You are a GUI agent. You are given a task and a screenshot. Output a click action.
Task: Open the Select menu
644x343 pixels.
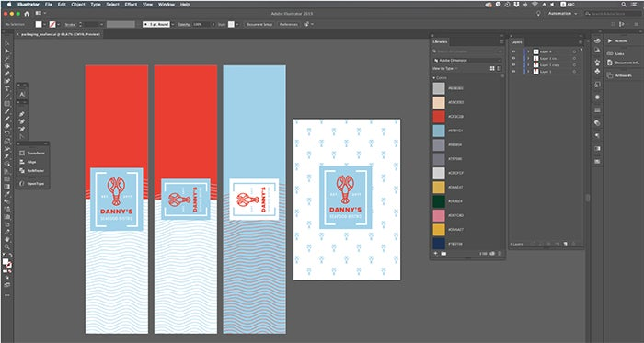(112, 4)
